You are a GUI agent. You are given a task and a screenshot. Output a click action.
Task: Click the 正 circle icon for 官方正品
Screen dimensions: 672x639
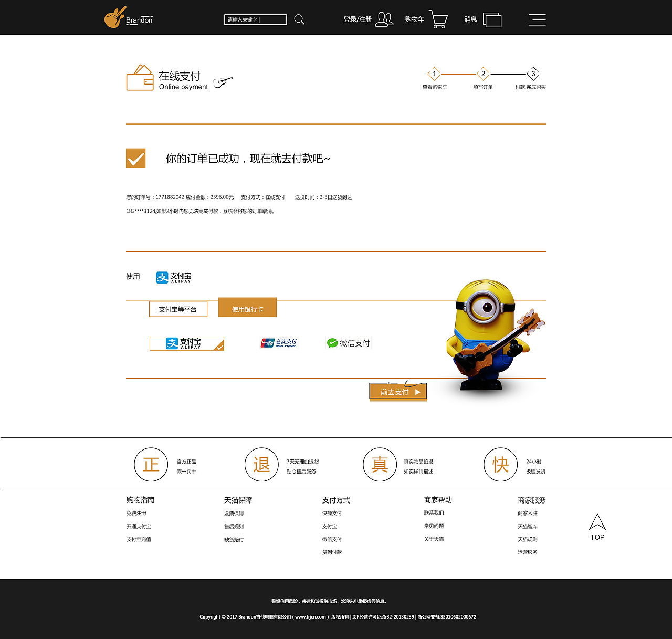151,465
